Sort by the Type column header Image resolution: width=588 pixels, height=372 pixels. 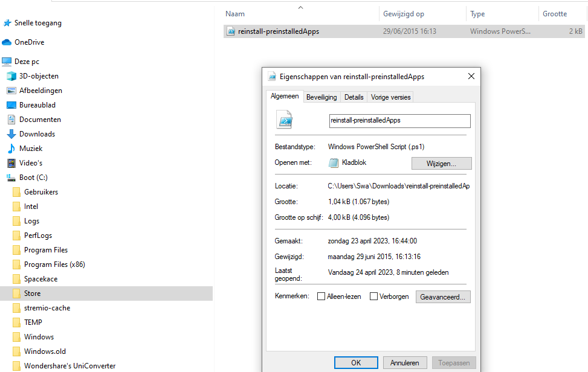[477, 14]
